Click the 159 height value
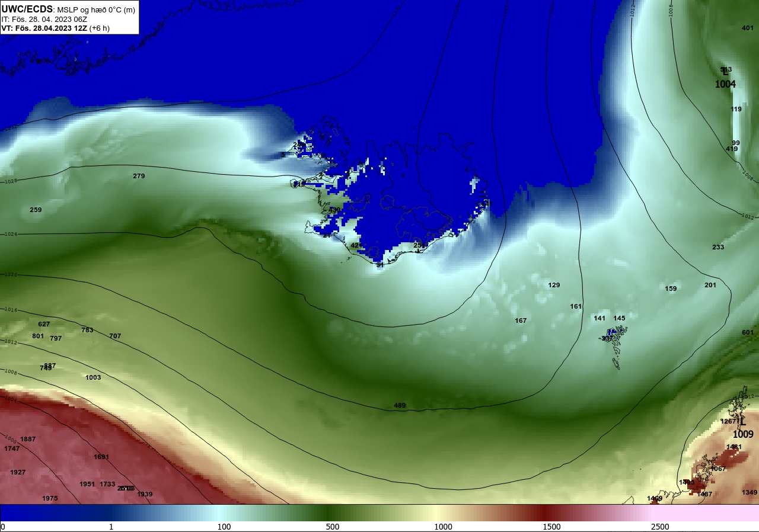This screenshot has width=759, height=532. pyautogui.click(x=671, y=289)
